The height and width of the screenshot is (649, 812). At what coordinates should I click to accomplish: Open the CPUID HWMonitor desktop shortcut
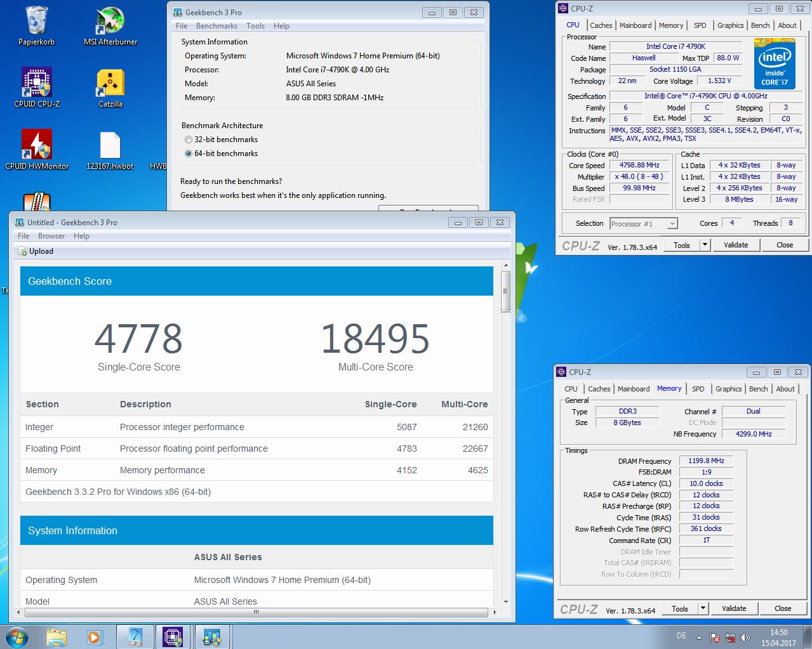[37, 150]
